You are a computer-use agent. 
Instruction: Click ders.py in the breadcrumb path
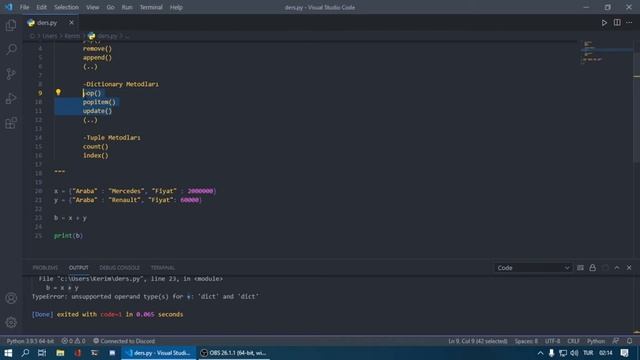[107, 36]
